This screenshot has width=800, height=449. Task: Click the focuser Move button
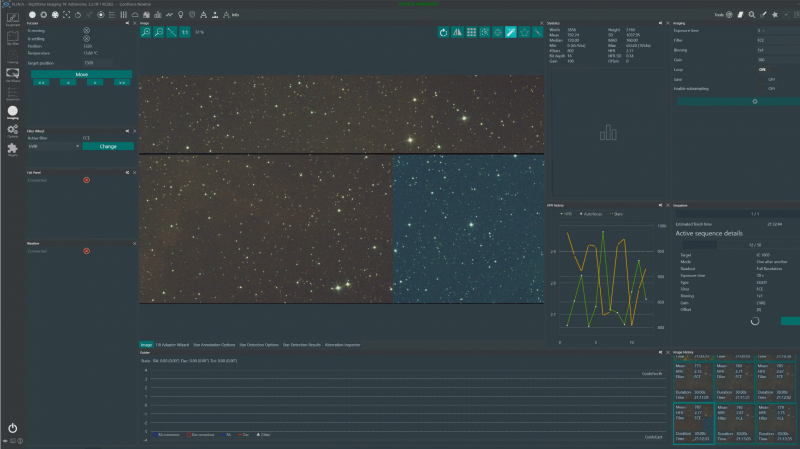(82, 74)
